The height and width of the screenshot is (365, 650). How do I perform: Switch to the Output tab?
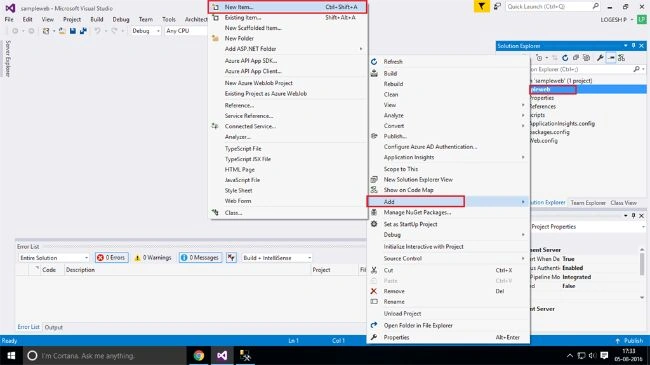53,327
